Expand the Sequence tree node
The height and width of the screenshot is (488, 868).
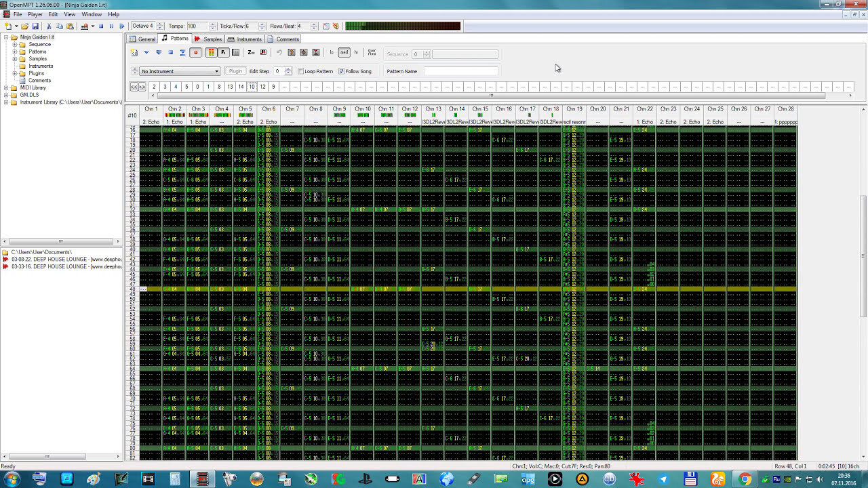(x=14, y=44)
